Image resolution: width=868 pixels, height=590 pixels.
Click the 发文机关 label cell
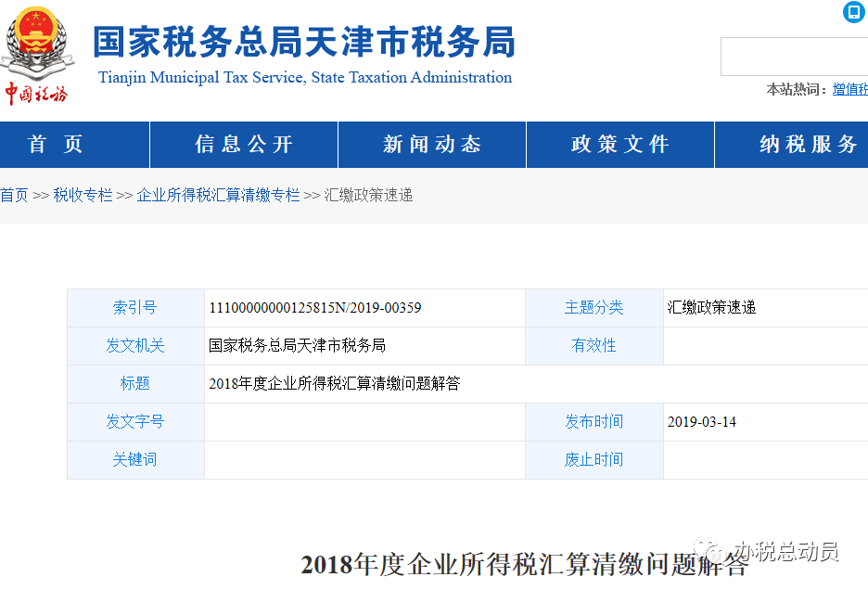click(x=135, y=346)
